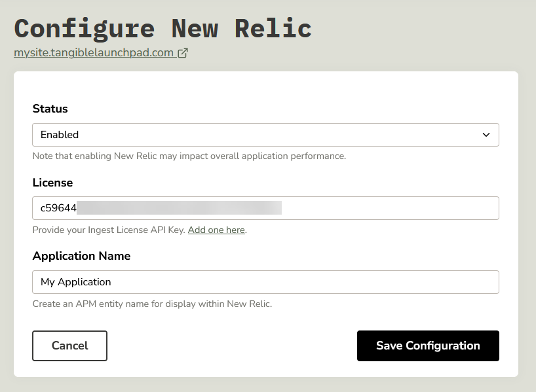Screen dimensions: 536x392
Task: Click the chevron arrow in the Status select
Action: [x=486, y=135]
